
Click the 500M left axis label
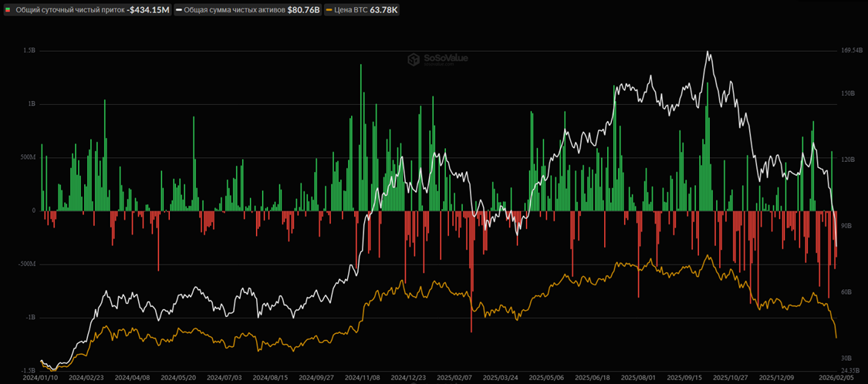pyautogui.click(x=28, y=157)
